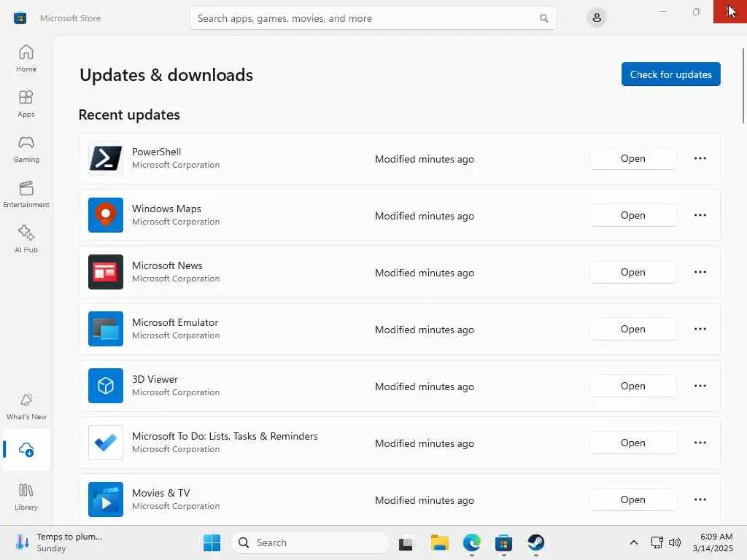Open Microsoft Edge from taskbar
The height and width of the screenshot is (560, 747).
pos(472,542)
